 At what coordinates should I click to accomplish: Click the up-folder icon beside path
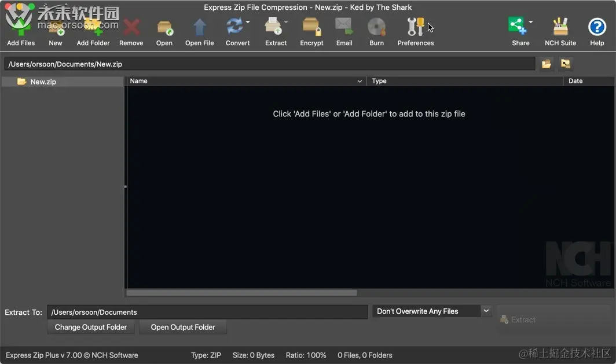[566, 64]
